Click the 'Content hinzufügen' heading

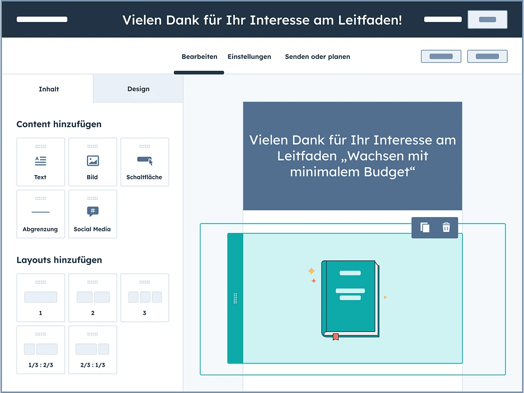point(59,124)
